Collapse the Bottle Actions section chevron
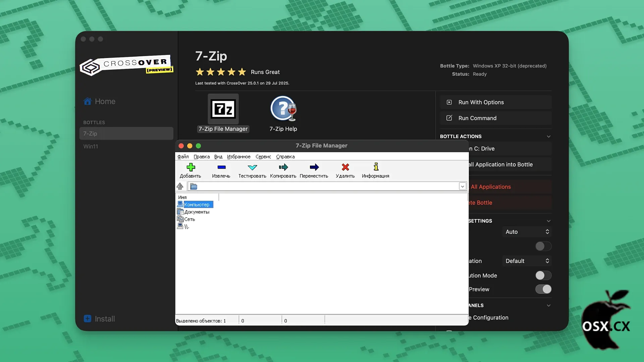This screenshot has height=362, width=644. tap(549, 136)
